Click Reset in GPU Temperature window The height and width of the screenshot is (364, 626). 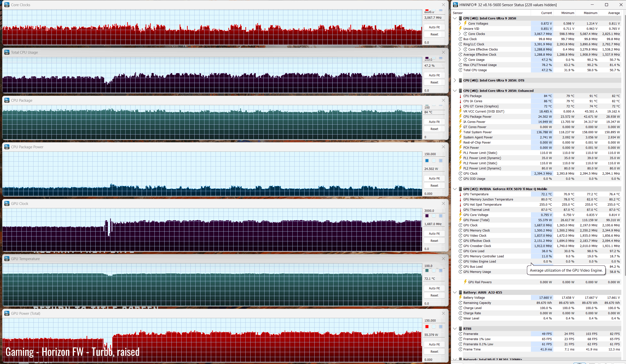tap(434, 295)
